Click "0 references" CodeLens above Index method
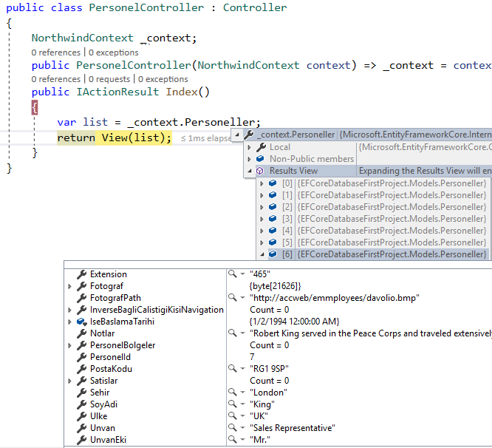This screenshot has height=448, width=492. [56, 79]
